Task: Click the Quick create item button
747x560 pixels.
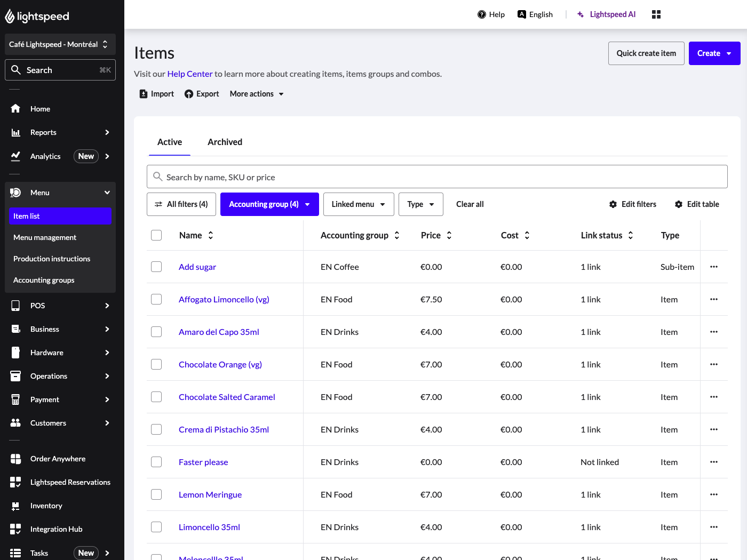Action: pos(646,53)
